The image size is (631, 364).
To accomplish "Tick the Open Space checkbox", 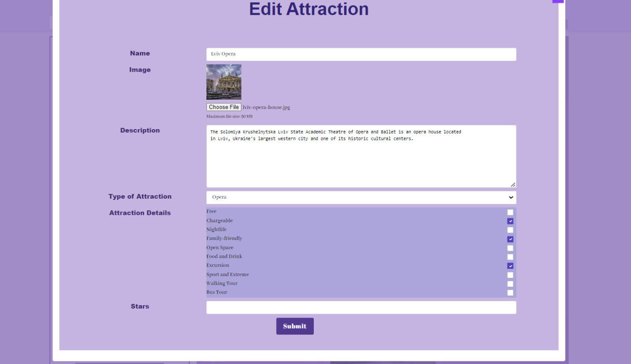I will click(x=510, y=248).
